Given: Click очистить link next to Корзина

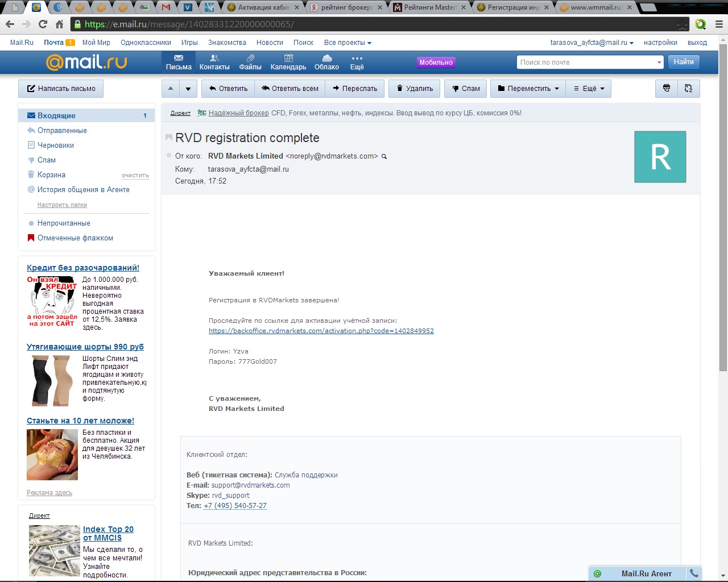Looking at the screenshot, I should point(135,175).
